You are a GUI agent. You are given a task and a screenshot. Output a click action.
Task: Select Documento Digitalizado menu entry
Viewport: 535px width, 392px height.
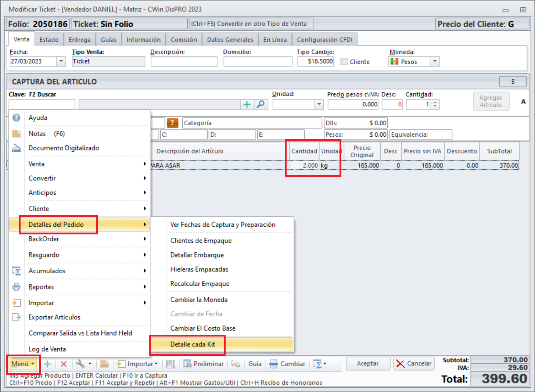pyautogui.click(x=79, y=148)
